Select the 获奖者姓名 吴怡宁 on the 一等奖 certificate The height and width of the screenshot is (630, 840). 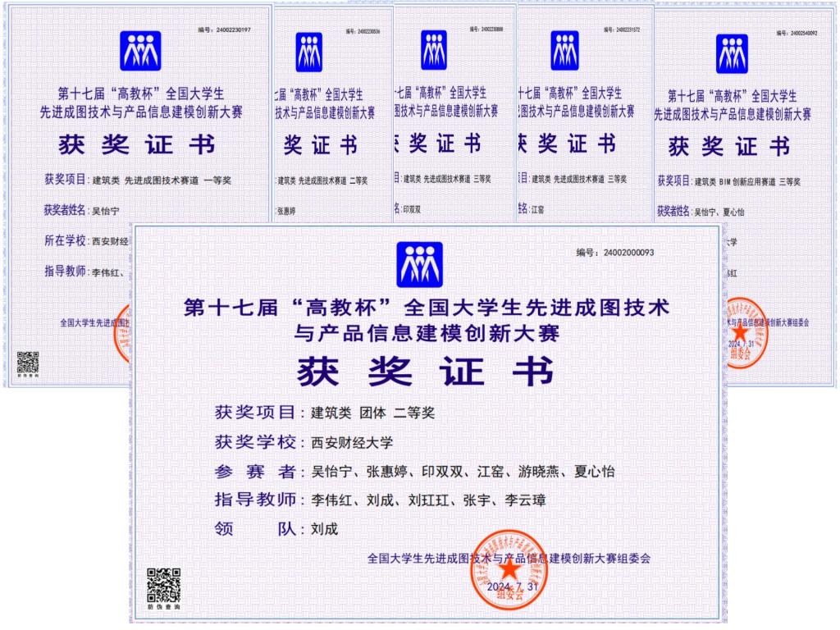(x=106, y=211)
